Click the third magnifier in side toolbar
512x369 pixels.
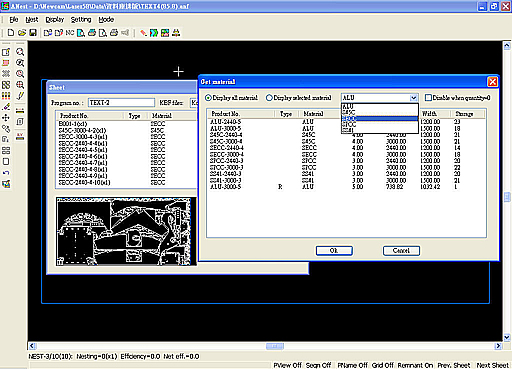coord(20,74)
